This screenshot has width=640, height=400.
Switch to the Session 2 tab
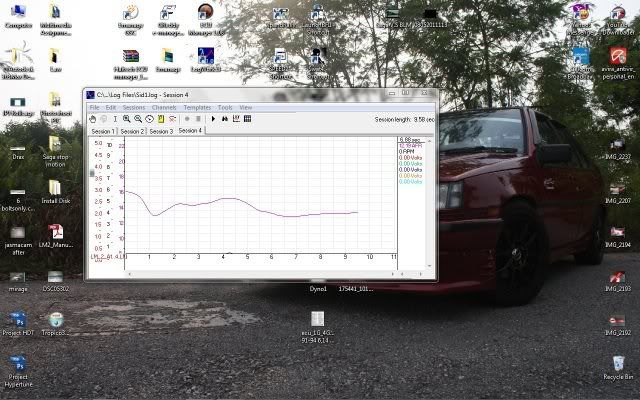pyautogui.click(x=132, y=131)
